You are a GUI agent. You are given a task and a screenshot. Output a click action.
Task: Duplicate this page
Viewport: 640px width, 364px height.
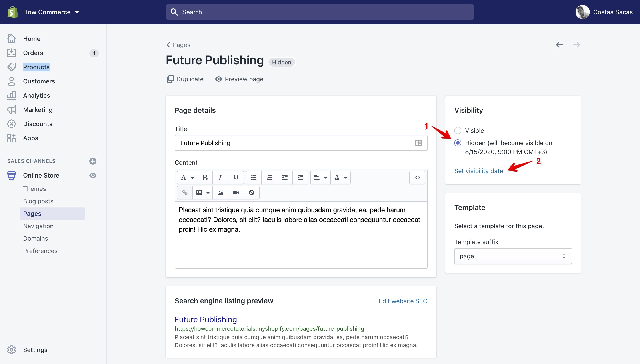185,79
